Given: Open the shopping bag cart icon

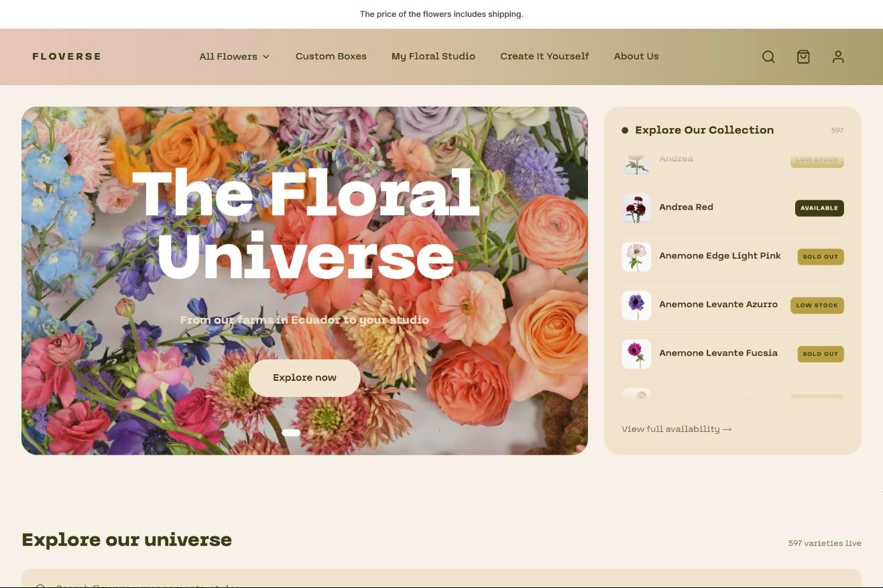Looking at the screenshot, I should pos(803,57).
